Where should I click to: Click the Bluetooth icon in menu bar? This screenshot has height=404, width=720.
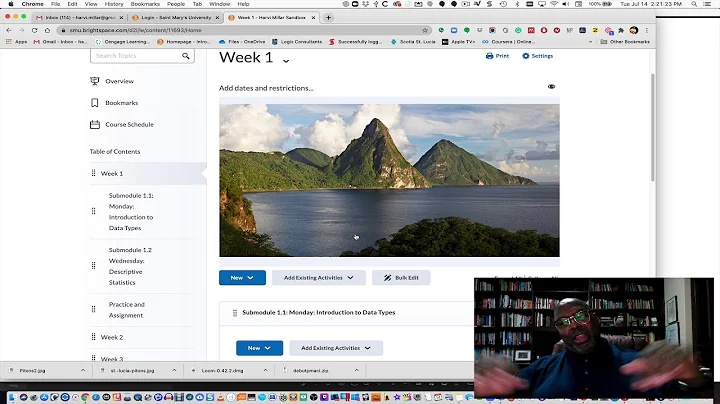point(517,4)
